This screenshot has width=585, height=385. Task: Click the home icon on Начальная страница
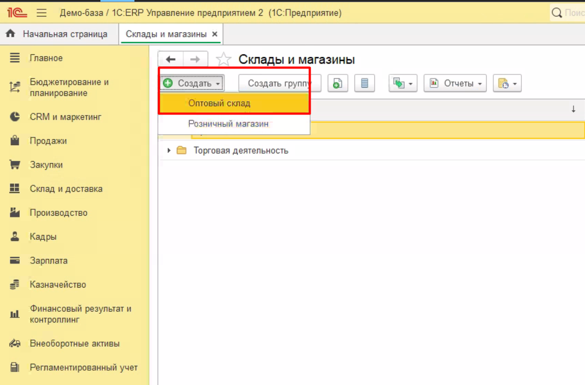[10, 34]
